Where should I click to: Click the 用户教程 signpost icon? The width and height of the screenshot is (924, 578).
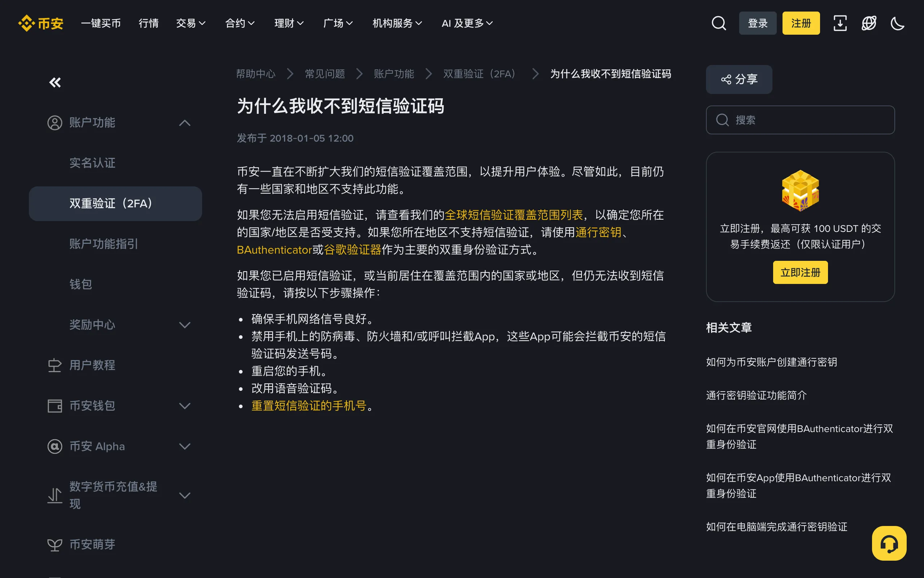[55, 365]
